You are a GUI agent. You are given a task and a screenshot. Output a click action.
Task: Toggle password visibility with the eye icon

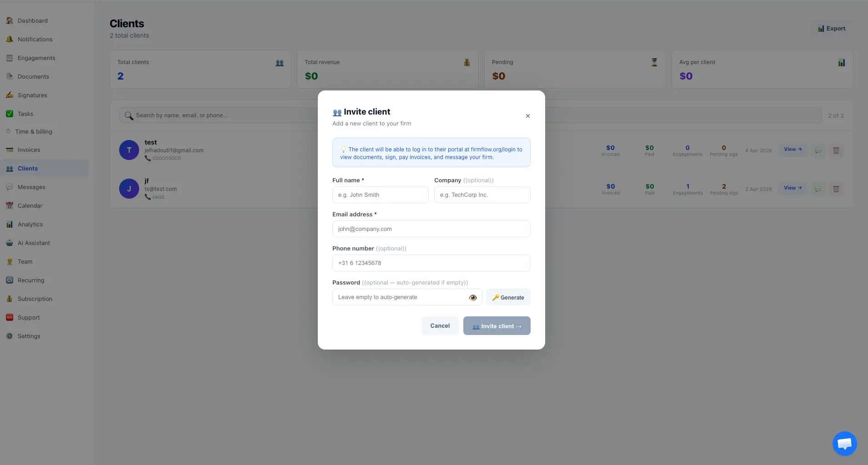473,297
